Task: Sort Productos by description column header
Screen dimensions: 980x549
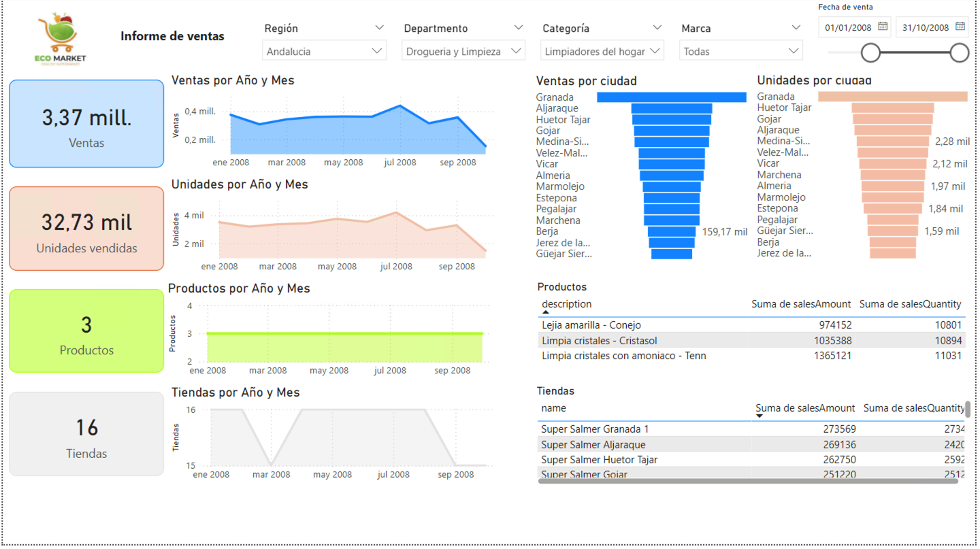Action: pyautogui.click(x=567, y=304)
